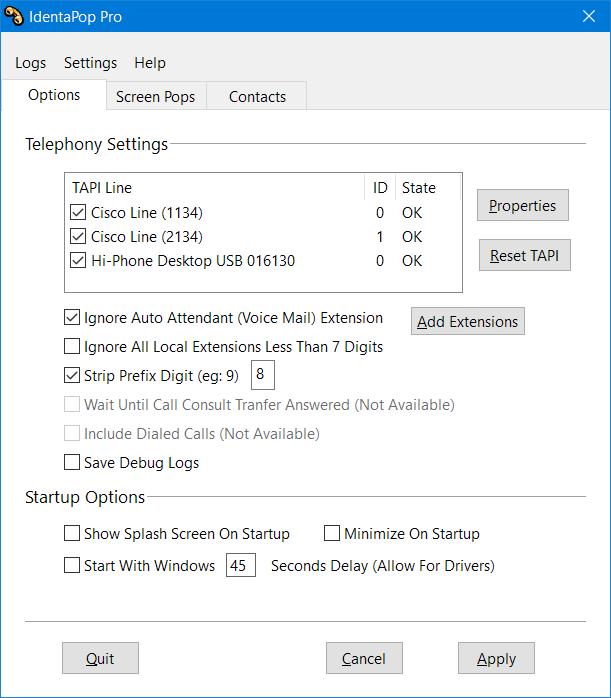
Task: Uncheck the Cisco Line (2134) checkbox
Action: (x=78, y=236)
